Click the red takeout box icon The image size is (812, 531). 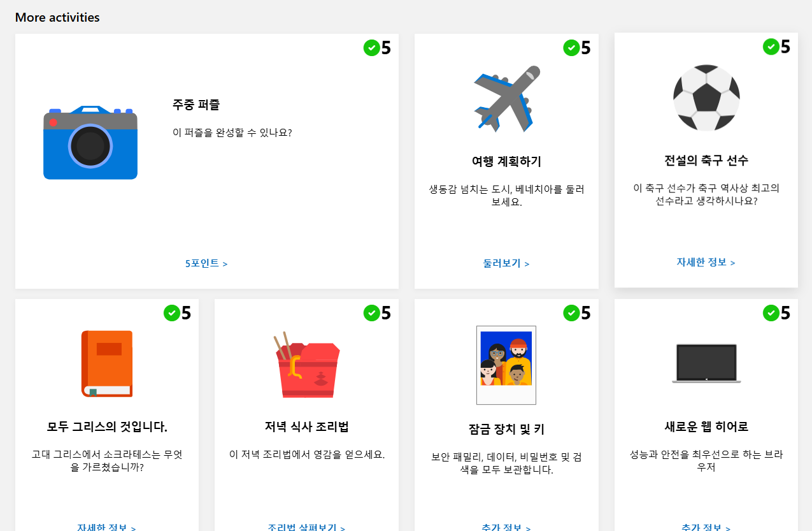pos(307,364)
